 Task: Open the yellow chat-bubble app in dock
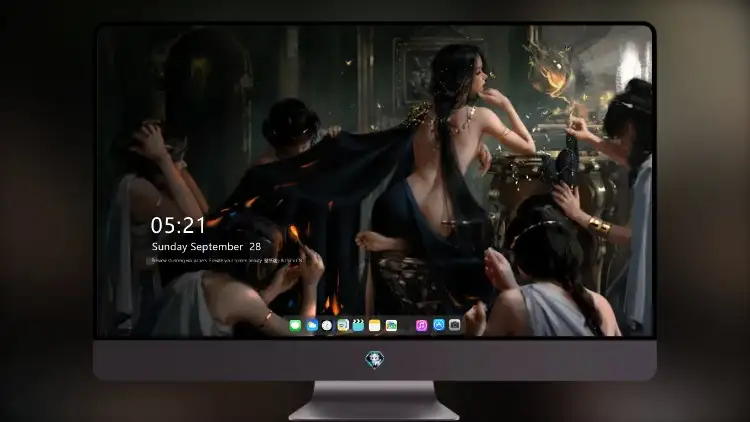(x=343, y=325)
